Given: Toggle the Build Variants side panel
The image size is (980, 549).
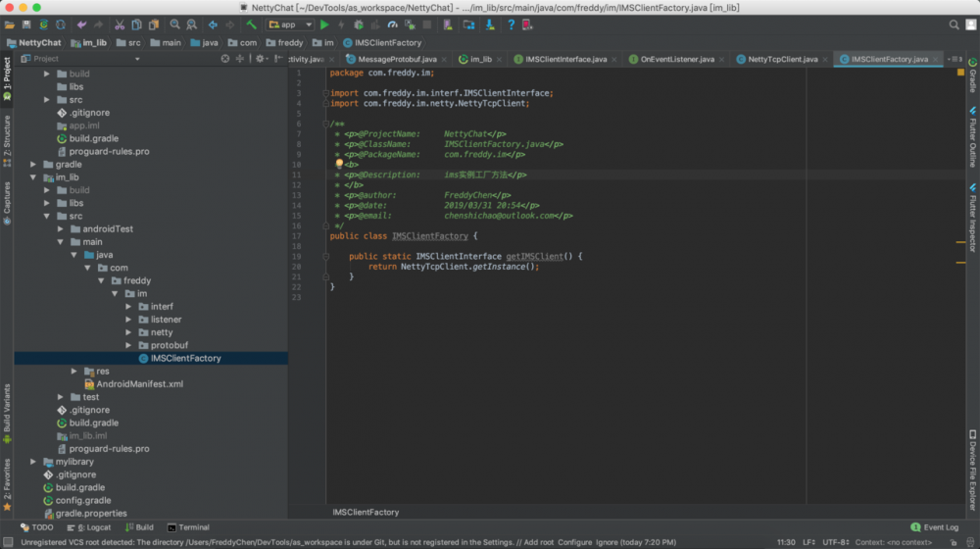Looking at the screenshot, I should pyautogui.click(x=7, y=410).
